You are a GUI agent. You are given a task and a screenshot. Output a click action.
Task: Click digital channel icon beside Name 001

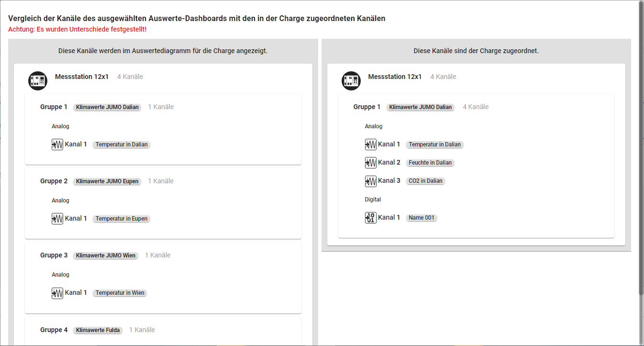[371, 218]
